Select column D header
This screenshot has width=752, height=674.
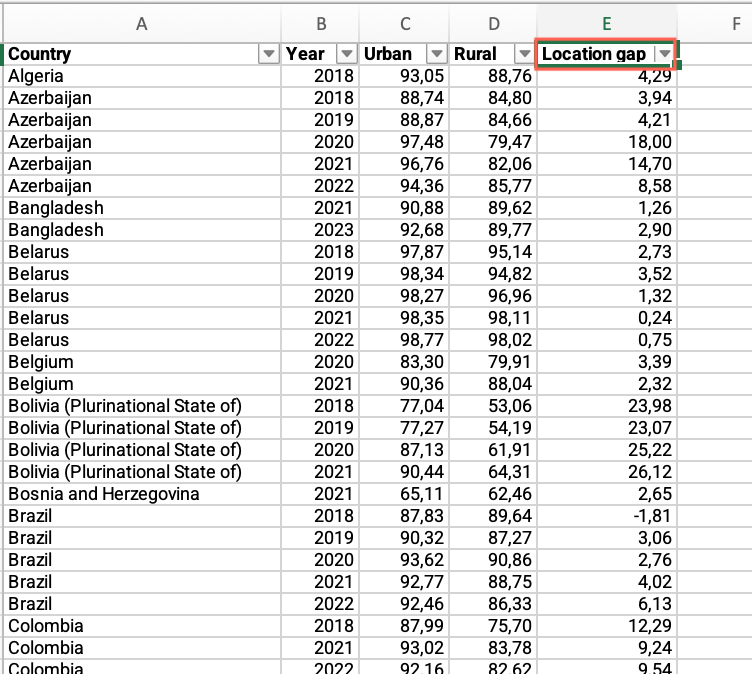click(493, 24)
